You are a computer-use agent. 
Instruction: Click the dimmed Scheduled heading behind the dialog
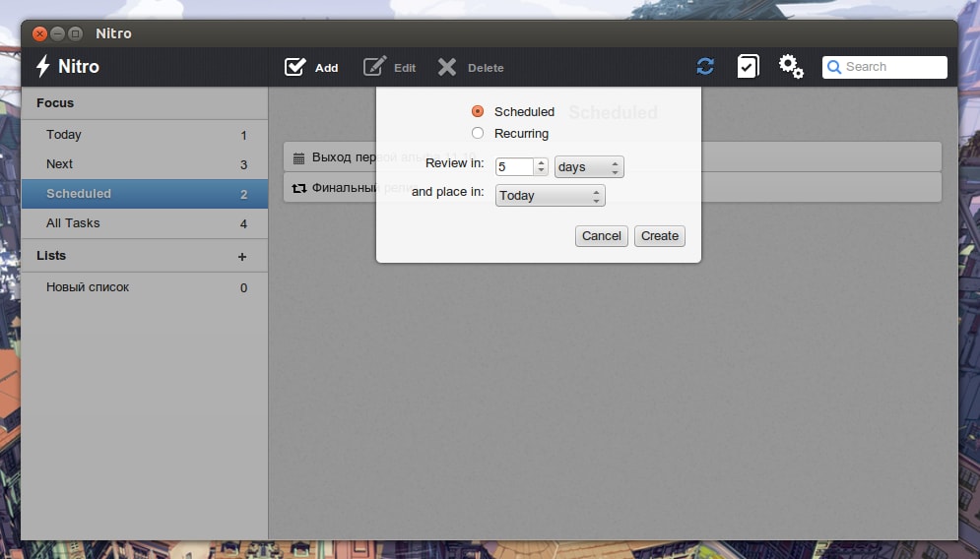(x=614, y=112)
